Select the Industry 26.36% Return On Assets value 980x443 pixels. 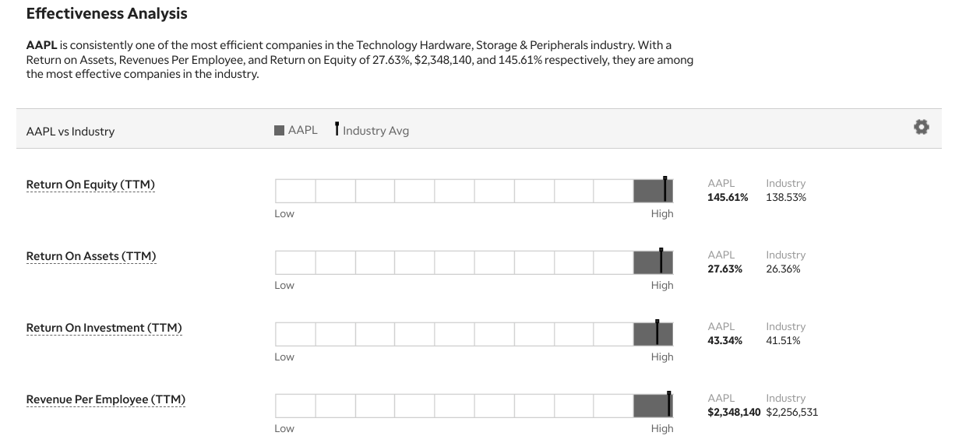pos(783,269)
